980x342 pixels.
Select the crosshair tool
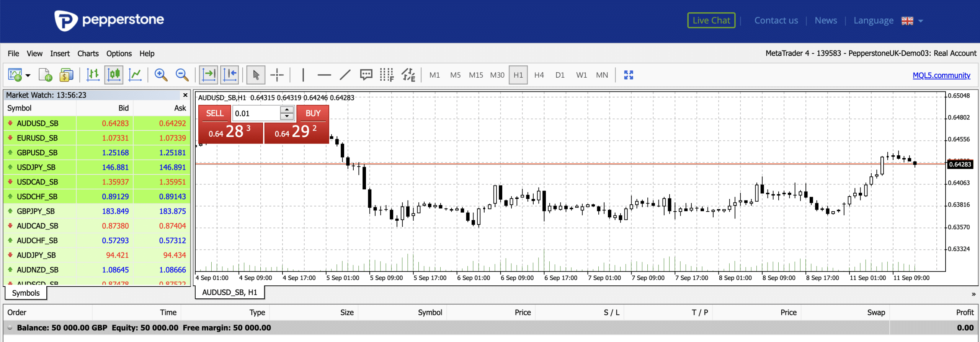277,75
